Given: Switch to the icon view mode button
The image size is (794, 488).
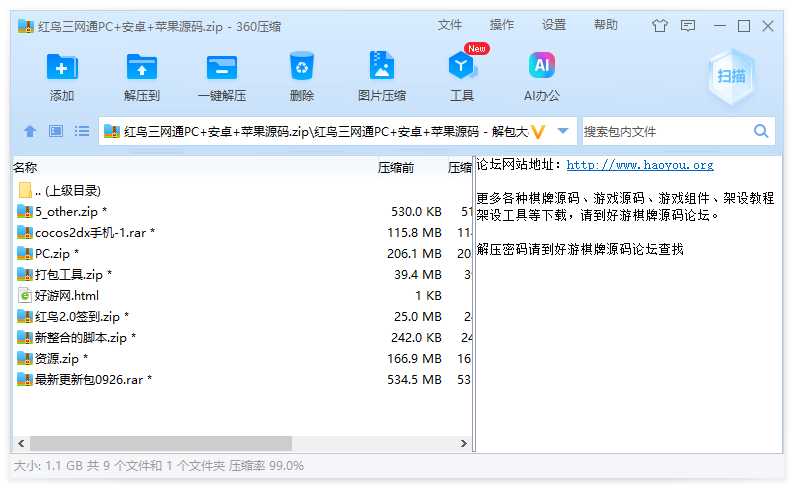Looking at the screenshot, I should (56, 132).
